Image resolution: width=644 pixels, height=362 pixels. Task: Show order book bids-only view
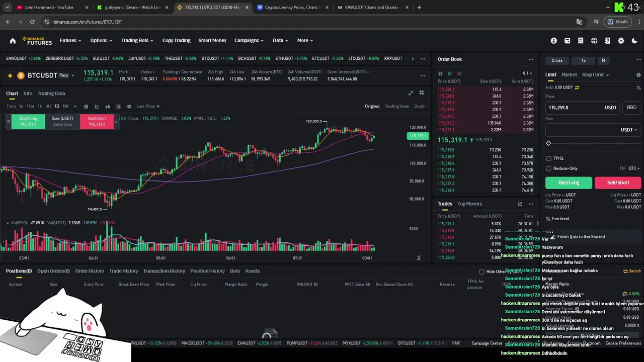click(x=450, y=73)
